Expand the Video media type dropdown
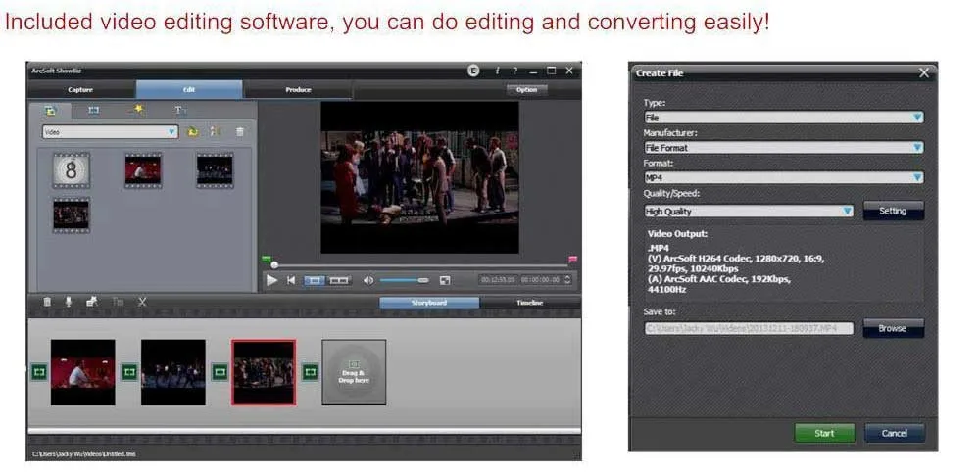This screenshot has height=476, width=980. pyautogui.click(x=111, y=132)
